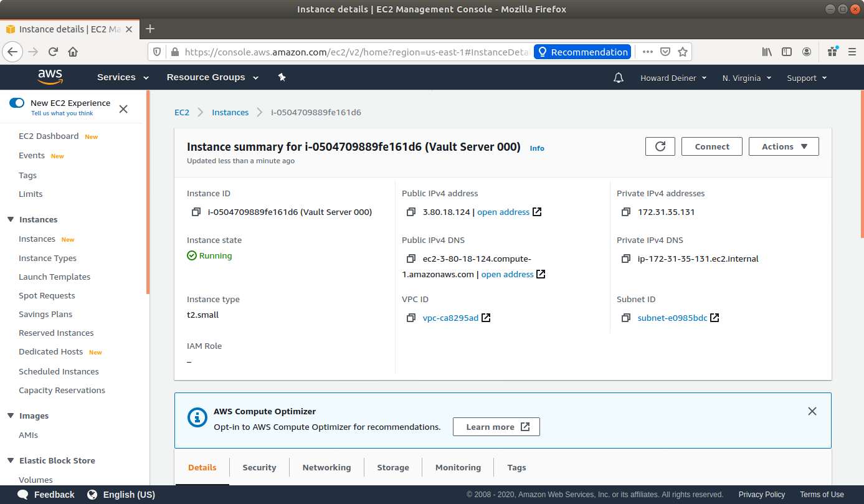Open a new browser tab
This screenshot has width=864, height=504.
click(x=150, y=29)
